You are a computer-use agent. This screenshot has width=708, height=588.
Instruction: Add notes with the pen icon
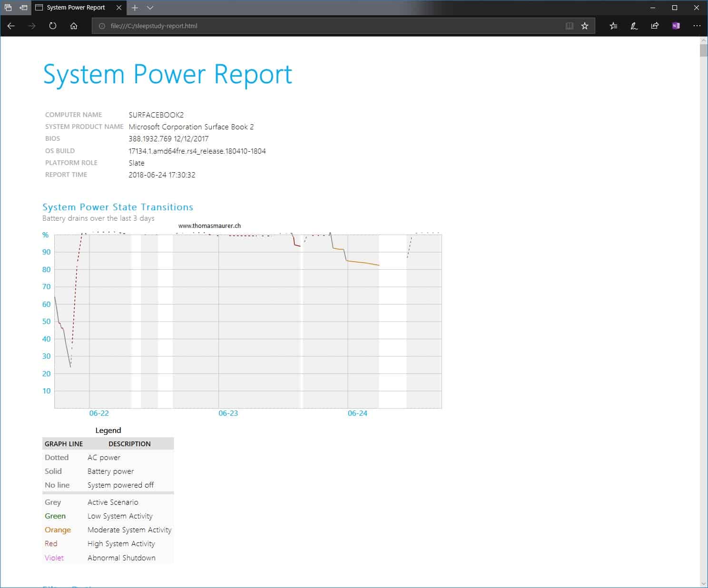point(634,26)
